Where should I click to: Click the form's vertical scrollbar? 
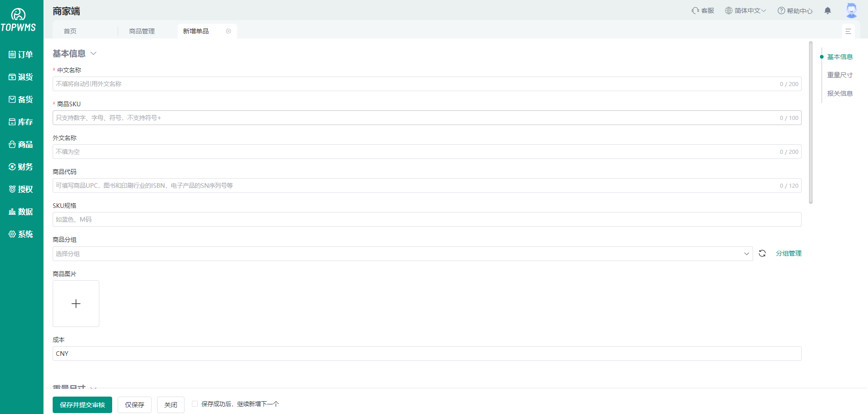811,123
